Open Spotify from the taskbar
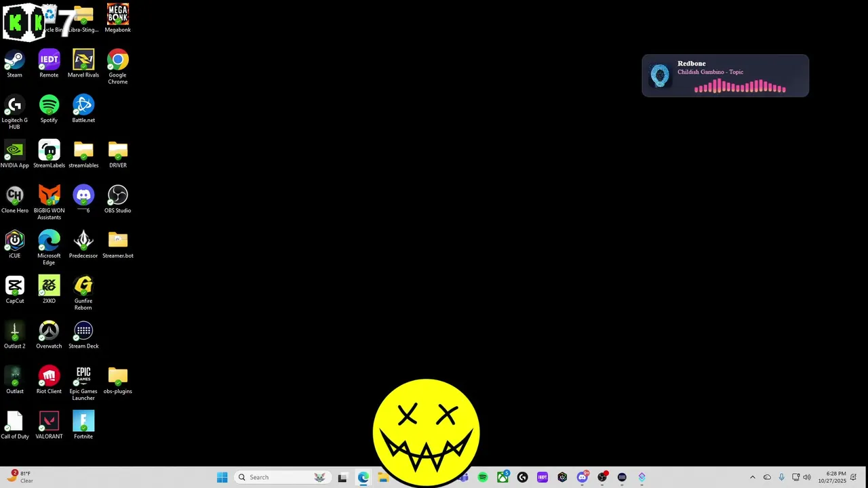 [x=483, y=477]
